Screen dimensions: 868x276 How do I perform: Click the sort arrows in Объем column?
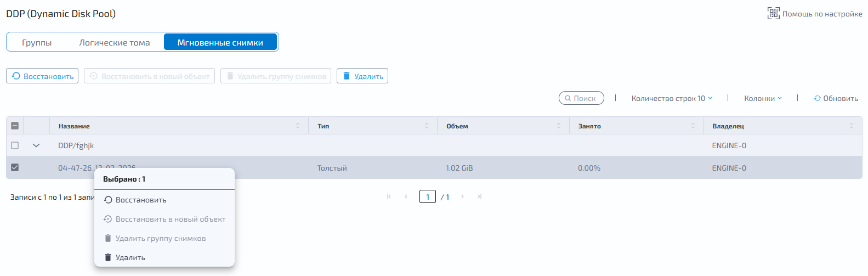pyautogui.click(x=559, y=126)
